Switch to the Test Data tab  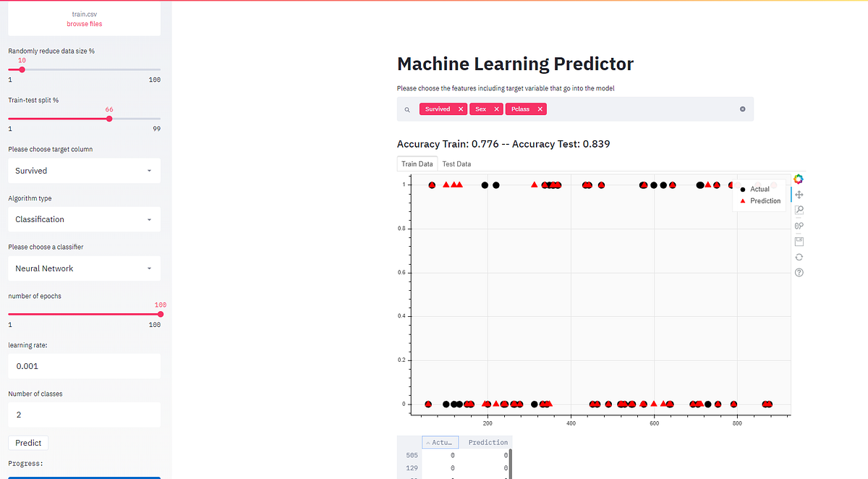456,164
